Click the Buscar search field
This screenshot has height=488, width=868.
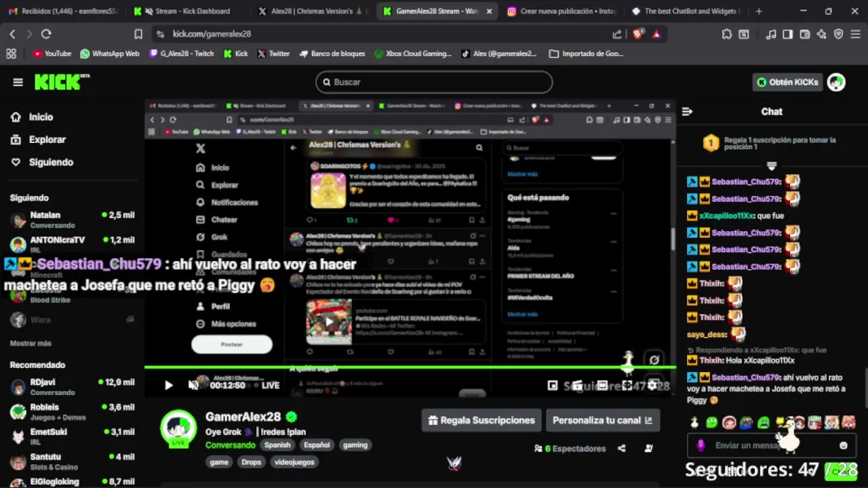click(434, 82)
